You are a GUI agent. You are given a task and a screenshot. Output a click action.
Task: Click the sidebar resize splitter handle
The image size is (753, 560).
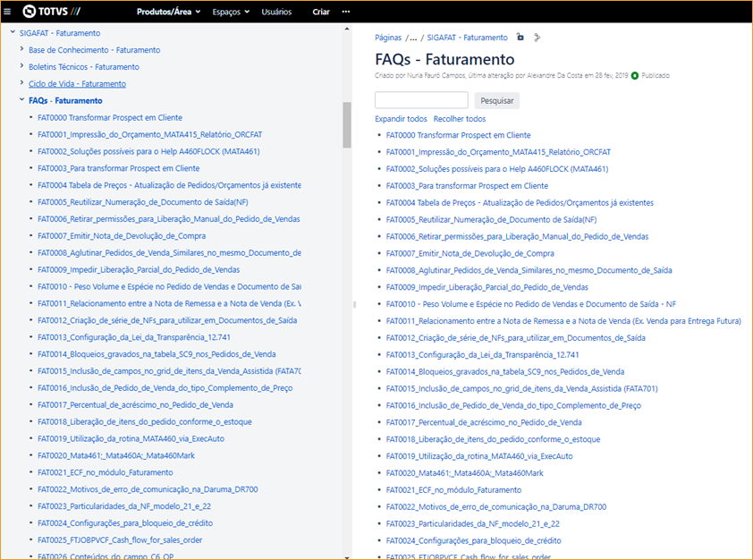point(354,304)
